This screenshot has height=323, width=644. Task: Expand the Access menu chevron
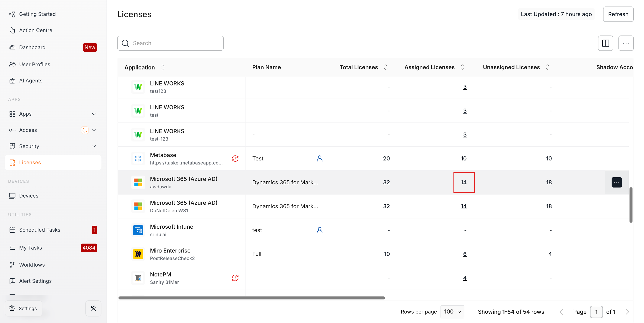pos(94,130)
